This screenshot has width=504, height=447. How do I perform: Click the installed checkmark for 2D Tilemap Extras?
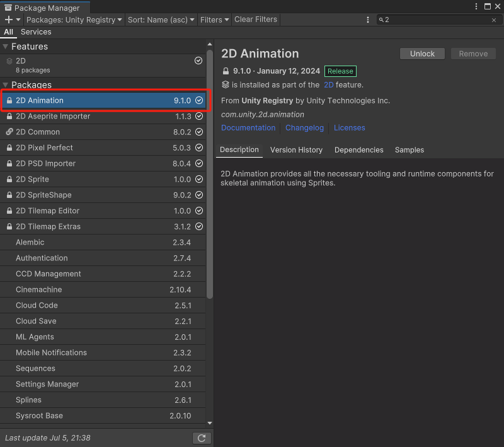pyautogui.click(x=199, y=226)
